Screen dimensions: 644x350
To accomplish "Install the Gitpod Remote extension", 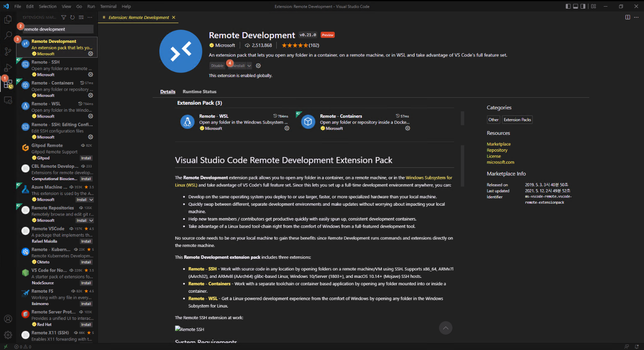I will click(x=86, y=158).
